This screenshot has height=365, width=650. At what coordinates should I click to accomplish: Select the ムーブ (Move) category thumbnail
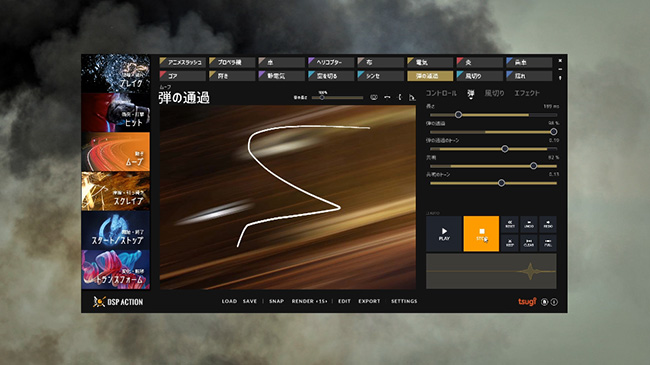coord(116,152)
